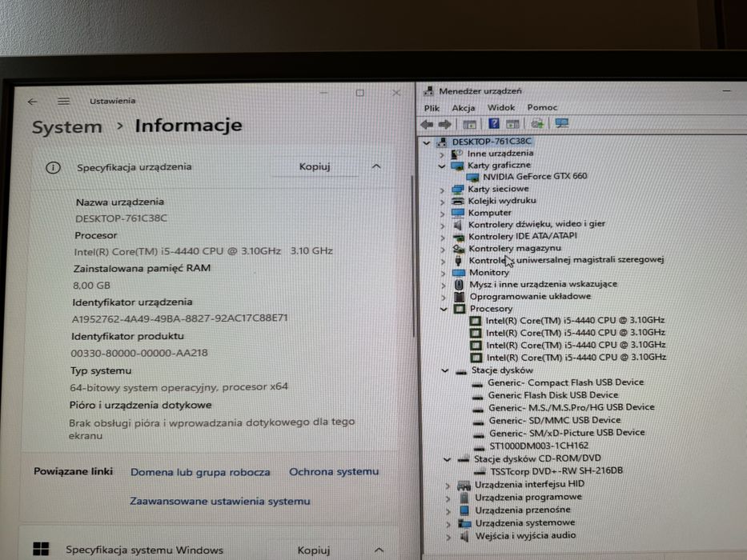This screenshot has height=560, width=747.
Task: Collapse the Procesory category
Action: 444,309
